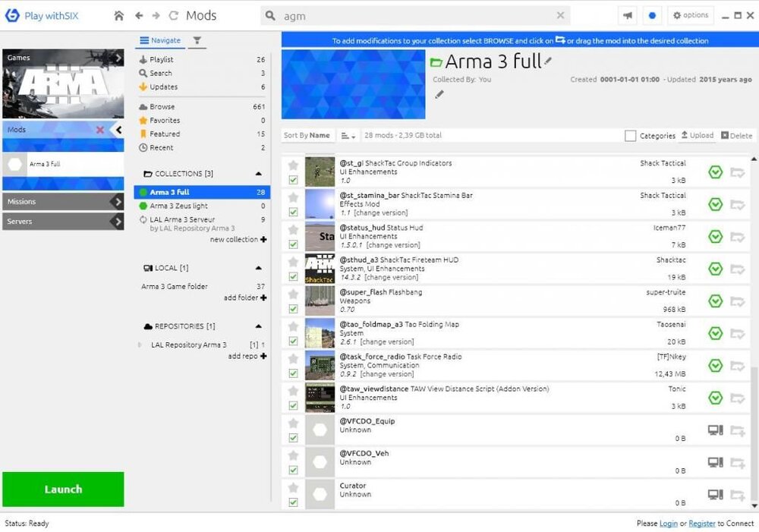This screenshot has width=759, height=532.
Task: Collapse the COLLECTIONS section
Action: point(259,173)
